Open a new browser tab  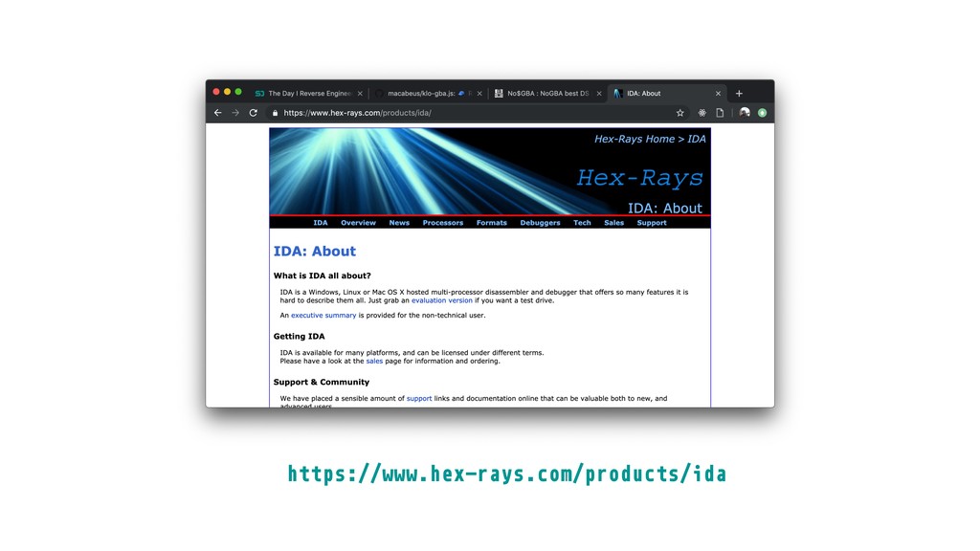(x=739, y=94)
